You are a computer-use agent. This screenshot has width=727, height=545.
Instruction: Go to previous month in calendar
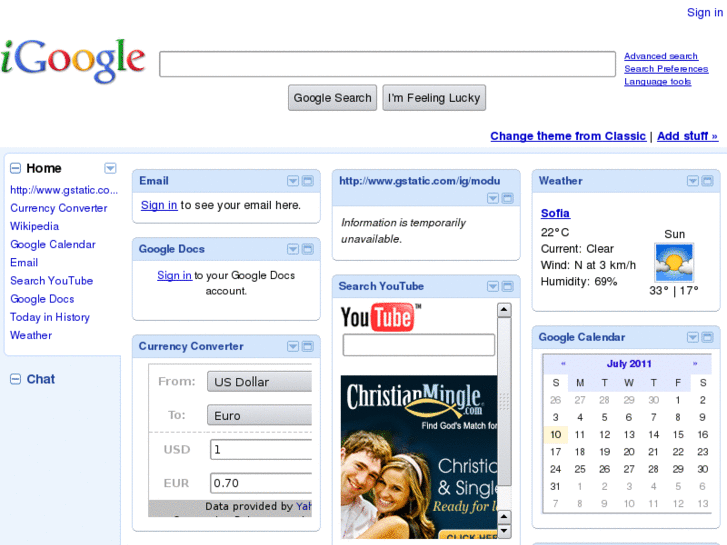pos(563,364)
